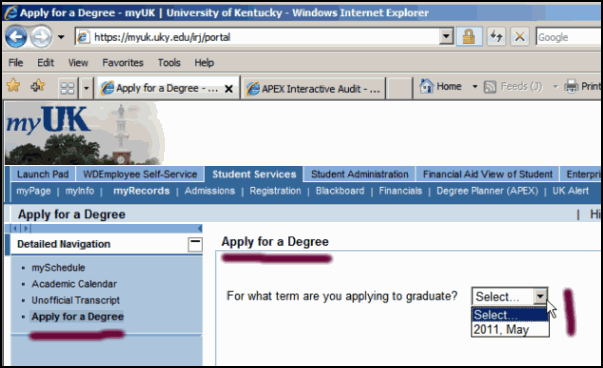This screenshot has width=603, height=368.
Task: Minimize the Detailed Navigation section
Action: pyautogui.click(x=195, y=244)
